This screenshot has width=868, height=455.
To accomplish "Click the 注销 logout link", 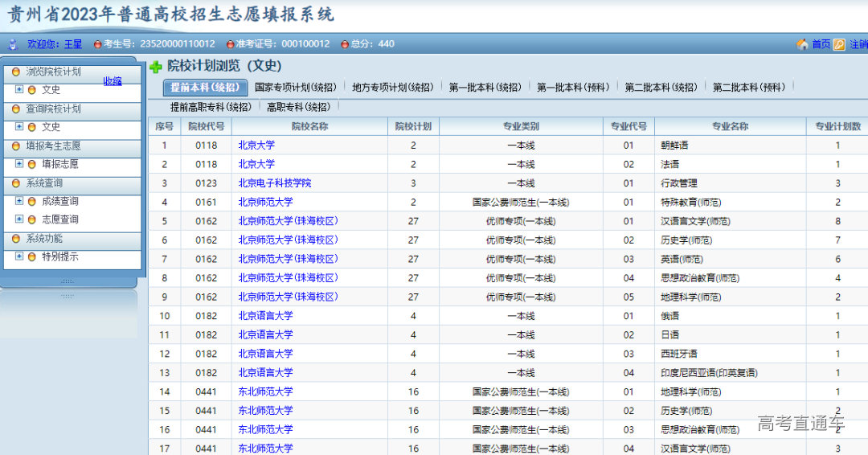I will pyautogui.click(x=858, y=44).
